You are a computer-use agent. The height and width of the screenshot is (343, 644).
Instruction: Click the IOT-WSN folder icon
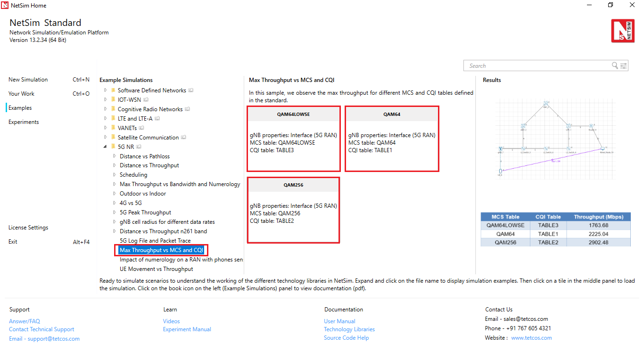[113, 100]
